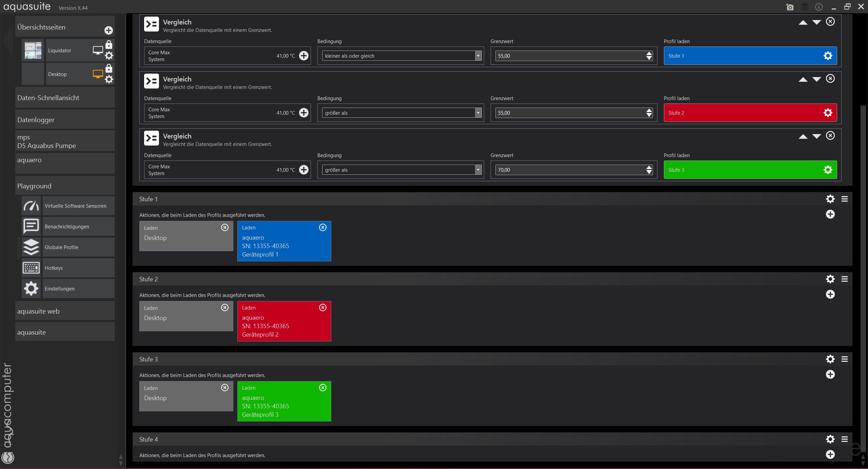Click the Grenzwert field showing 70,00
868x469 pixels.
click(570, 170)
